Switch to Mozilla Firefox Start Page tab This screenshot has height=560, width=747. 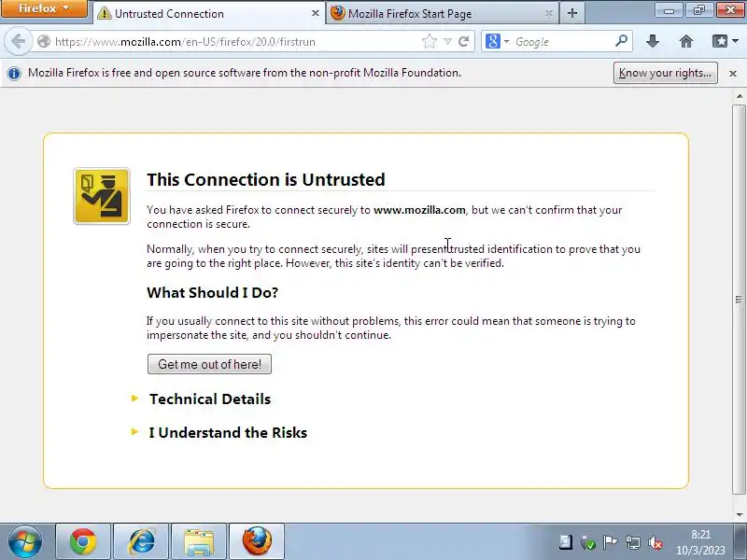coord(443,13)
